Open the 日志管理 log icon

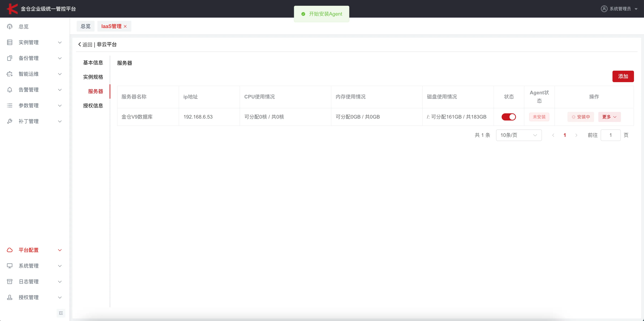point(9,281)
